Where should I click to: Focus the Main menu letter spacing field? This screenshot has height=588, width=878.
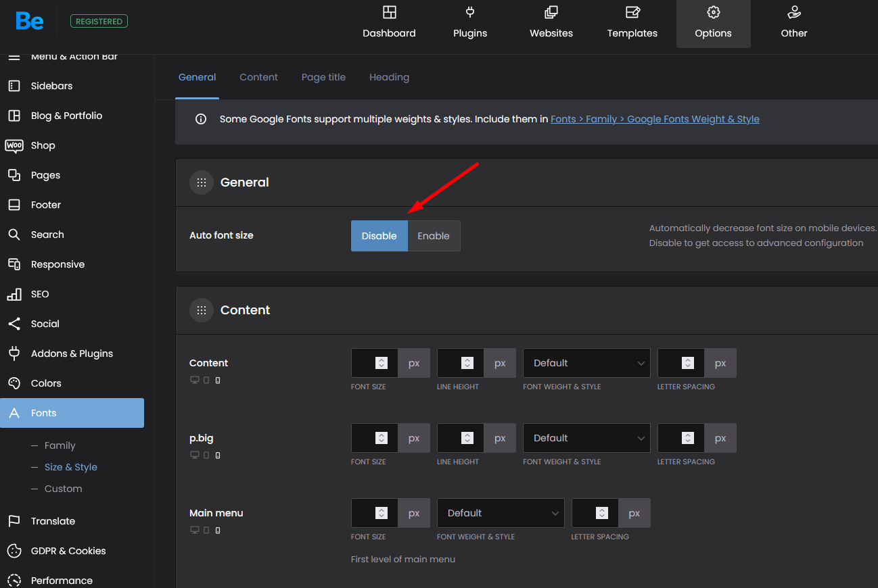click(595, 513)
